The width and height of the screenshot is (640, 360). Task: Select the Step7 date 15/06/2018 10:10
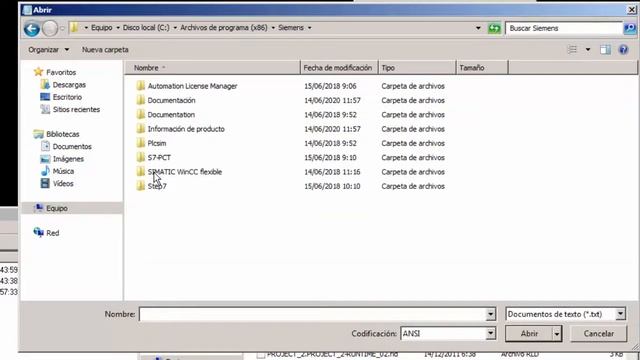(332, 186)
